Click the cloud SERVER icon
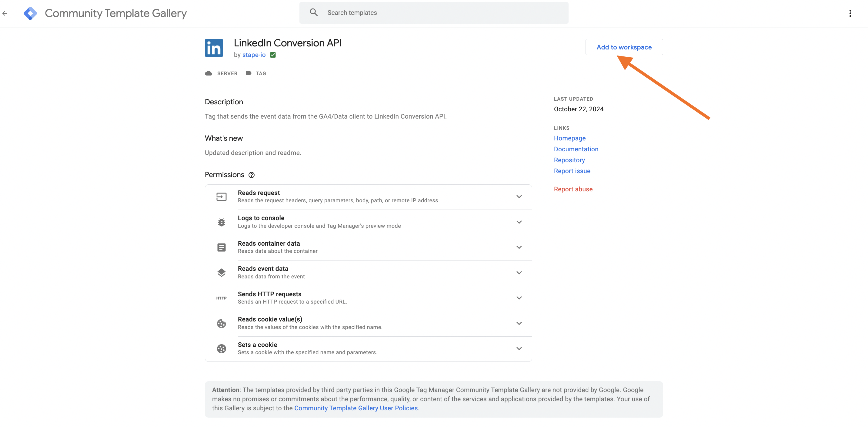Image resolution: width=868 pixels, height=427 pixels. (209, 73)
